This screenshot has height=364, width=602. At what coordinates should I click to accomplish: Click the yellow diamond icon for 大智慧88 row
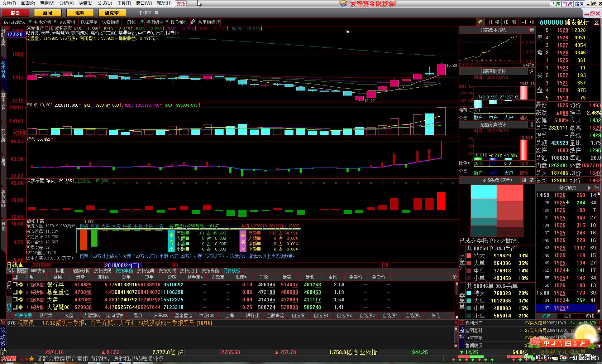coord(21,307)
